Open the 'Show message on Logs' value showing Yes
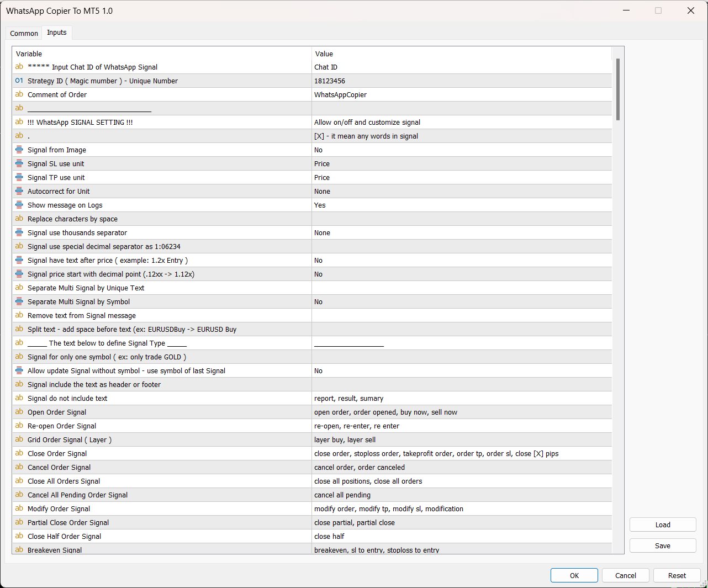Viewport: 708px width, 588px height. [x=462, y=205]
